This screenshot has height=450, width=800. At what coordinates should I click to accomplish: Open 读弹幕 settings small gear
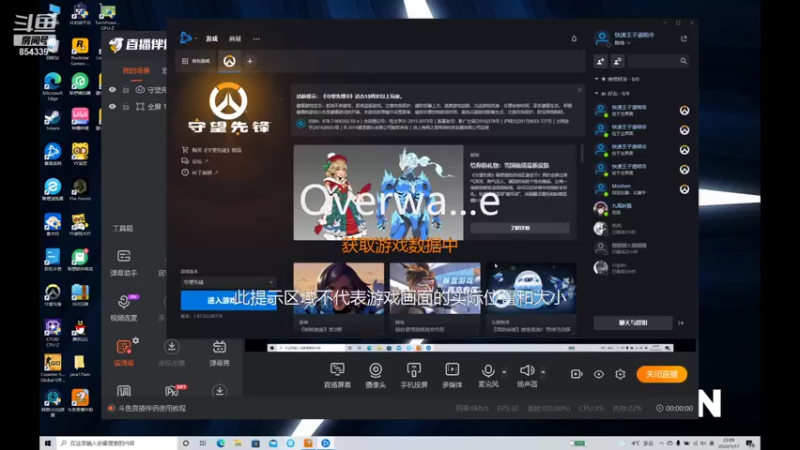[136, 340]
